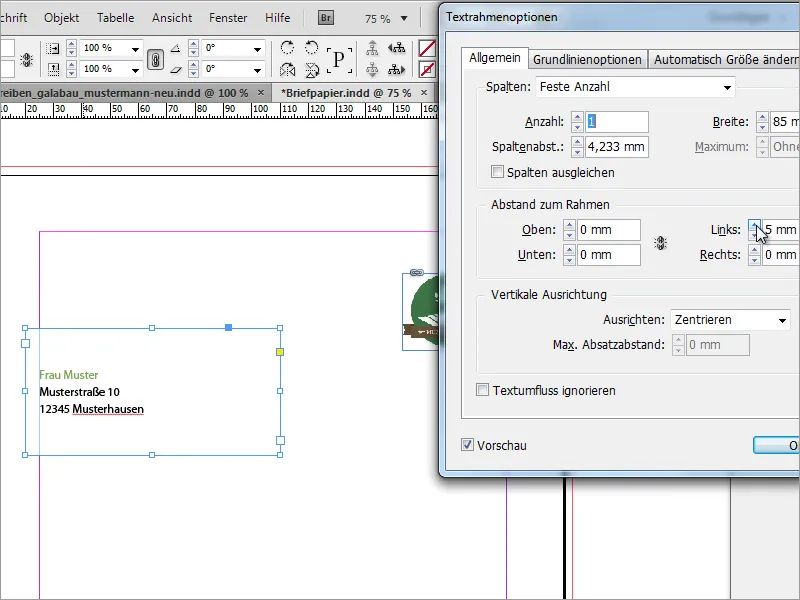Enable the Spalten ausgleichen checkbox
800x600 pixels.
(x=498, y=173)
